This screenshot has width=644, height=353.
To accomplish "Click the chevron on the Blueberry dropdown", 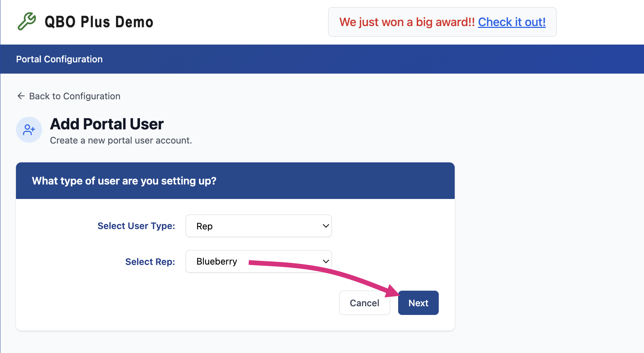I will pyautogui.click(x=326, y=261).
